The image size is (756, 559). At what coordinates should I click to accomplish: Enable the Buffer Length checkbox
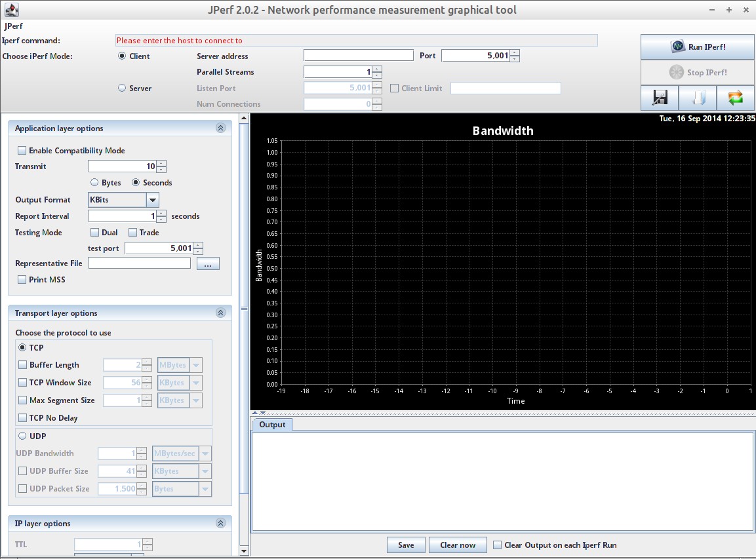pos(23,365)
